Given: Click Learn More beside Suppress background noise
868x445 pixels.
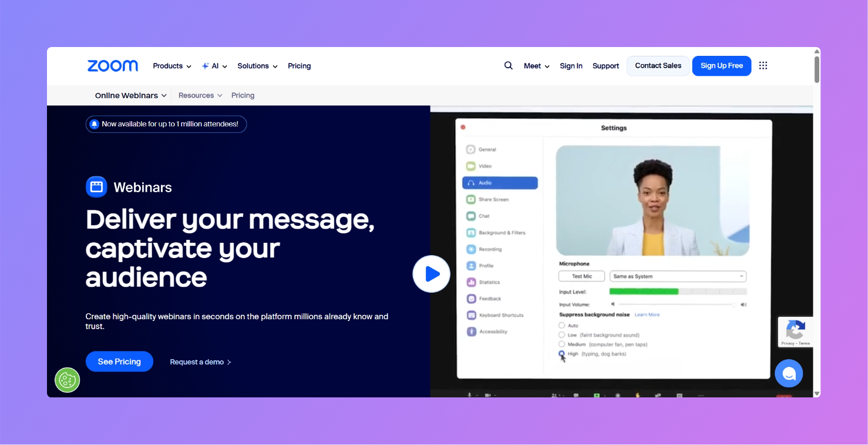Looking at the screenshot, I should [647, 315].
